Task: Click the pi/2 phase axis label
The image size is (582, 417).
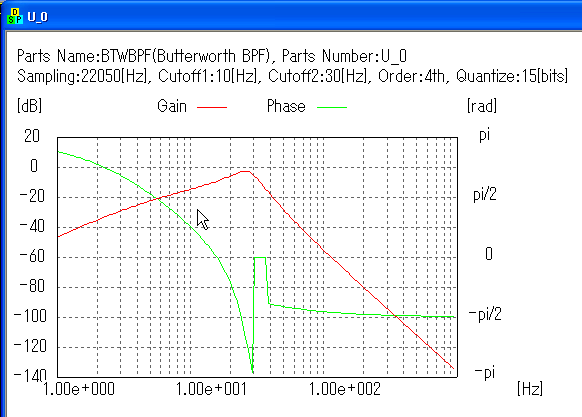Action: 485,195
